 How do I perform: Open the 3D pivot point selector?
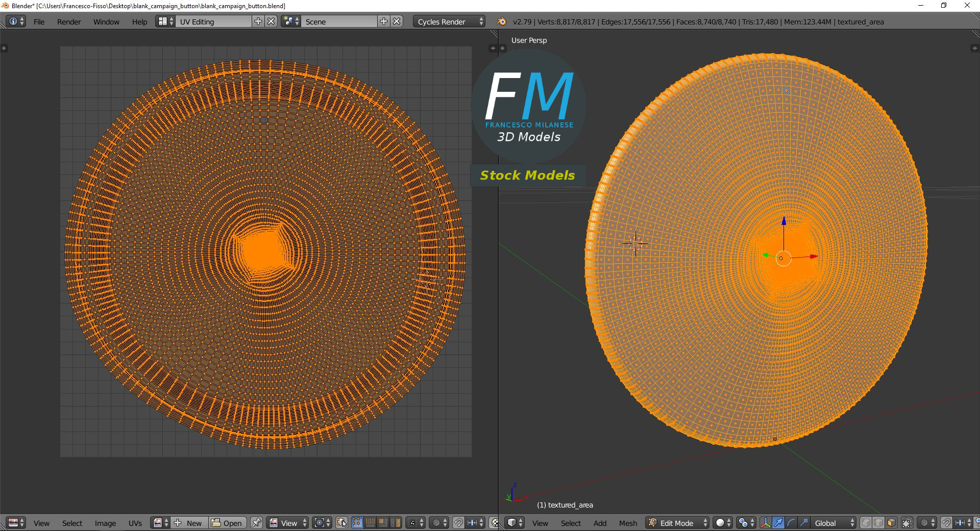coord(746,523)
